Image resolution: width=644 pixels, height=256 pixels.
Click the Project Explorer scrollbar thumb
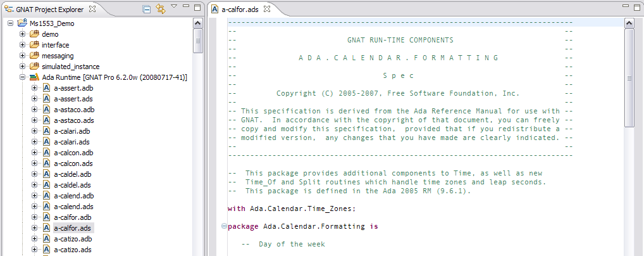(197, 41)
